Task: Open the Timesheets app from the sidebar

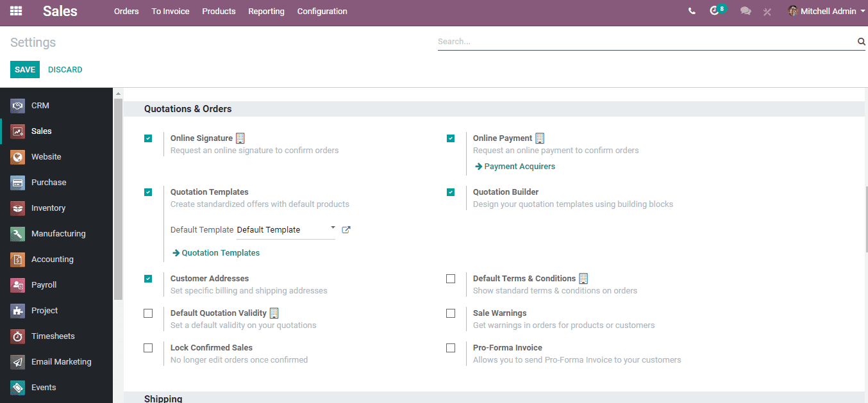Action: pyautogui.click(x=52, y=336)
